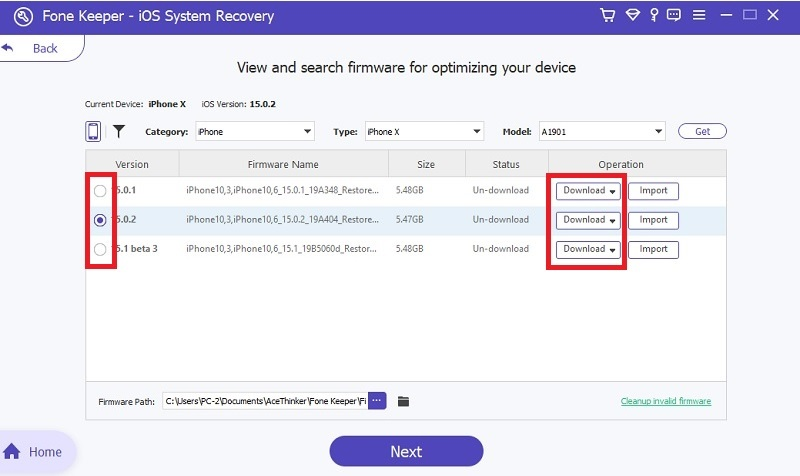
Task: Click the Home house icon
Action: [11, 452]
